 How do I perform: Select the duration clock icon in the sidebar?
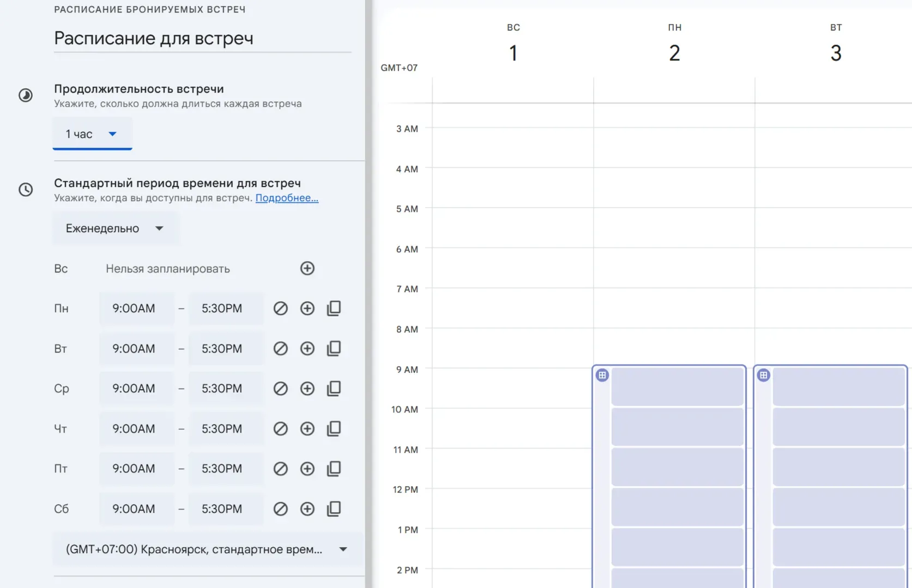point(26,95)
